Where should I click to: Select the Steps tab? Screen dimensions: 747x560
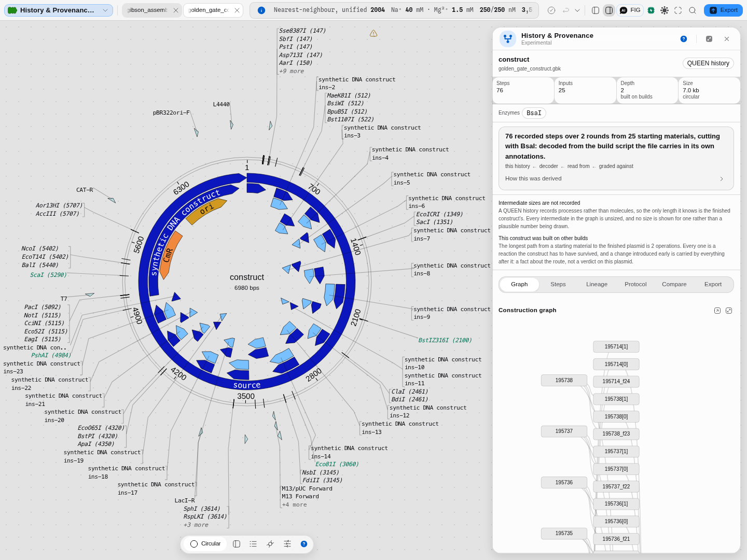click(558, 285)
